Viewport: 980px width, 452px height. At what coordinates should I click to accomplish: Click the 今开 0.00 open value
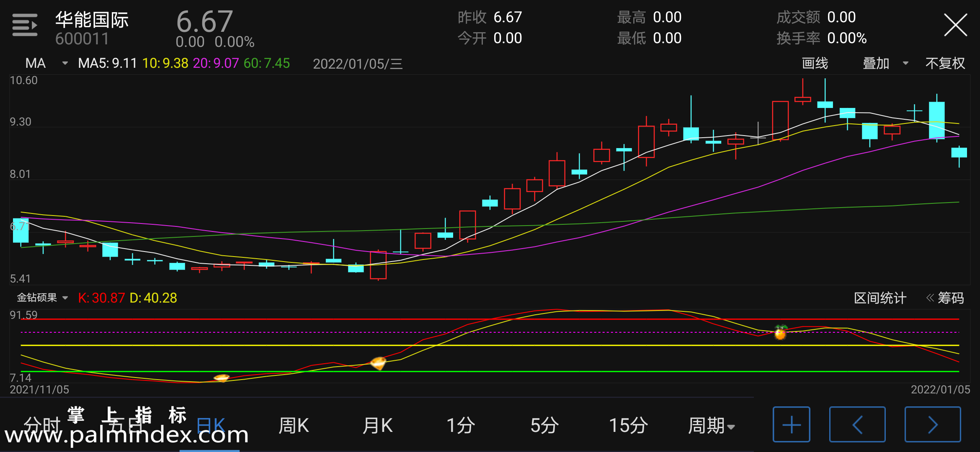click(490, 38)
